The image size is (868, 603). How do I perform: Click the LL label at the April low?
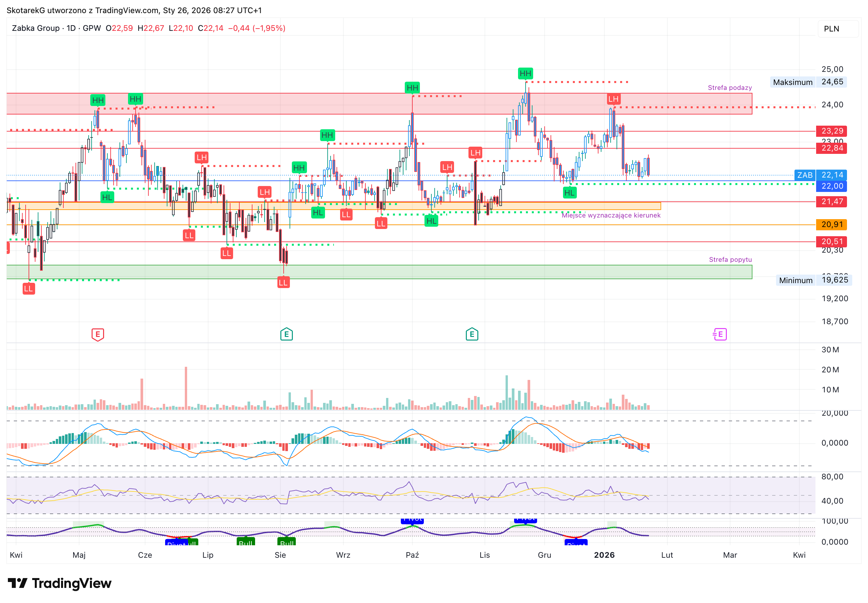pos(29,289)
